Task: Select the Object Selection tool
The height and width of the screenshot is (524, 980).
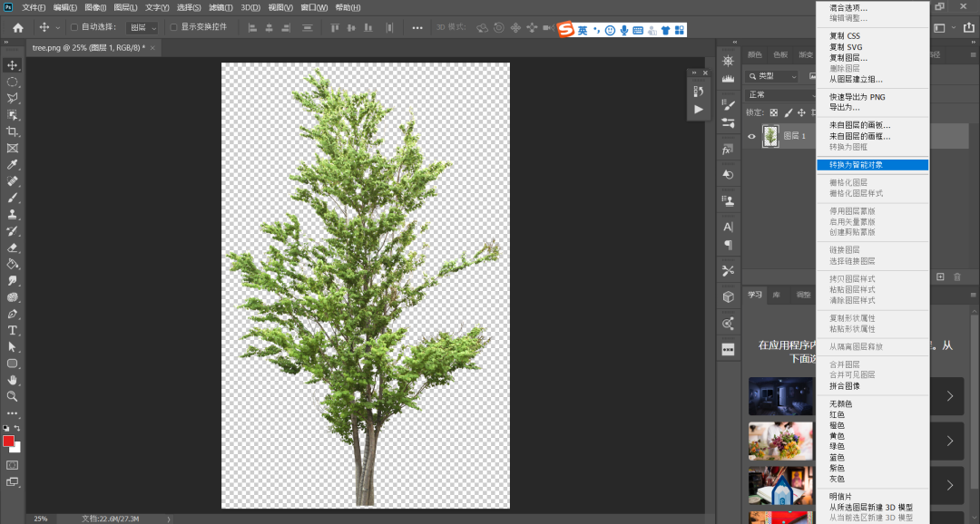Action: pos(12,115)
